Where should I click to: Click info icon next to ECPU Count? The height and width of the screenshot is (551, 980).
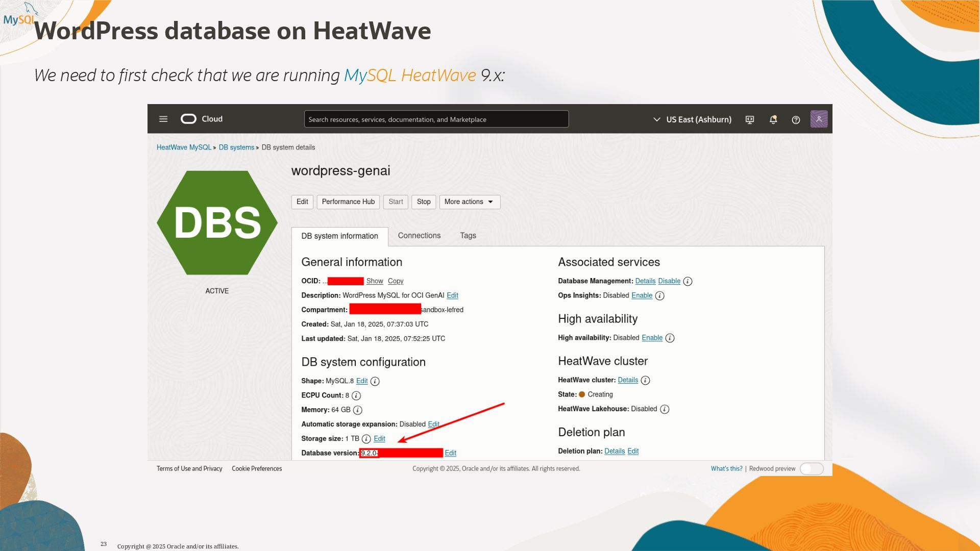[x=356, y=395]
